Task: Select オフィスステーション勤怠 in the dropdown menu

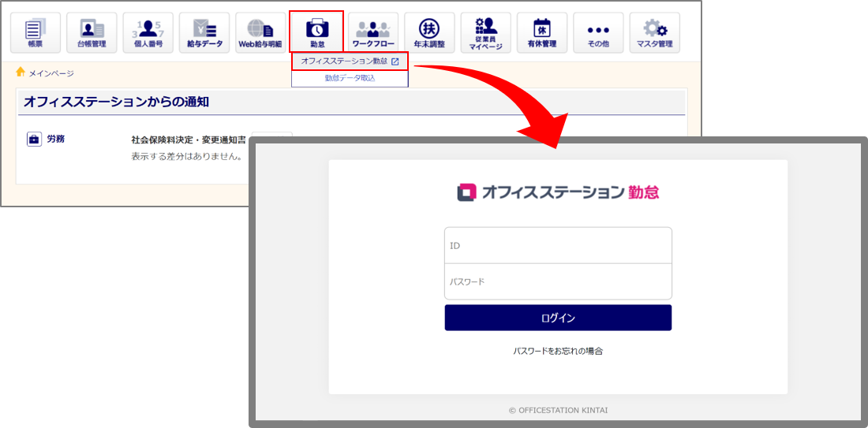Action: click(x=350, y=61)
